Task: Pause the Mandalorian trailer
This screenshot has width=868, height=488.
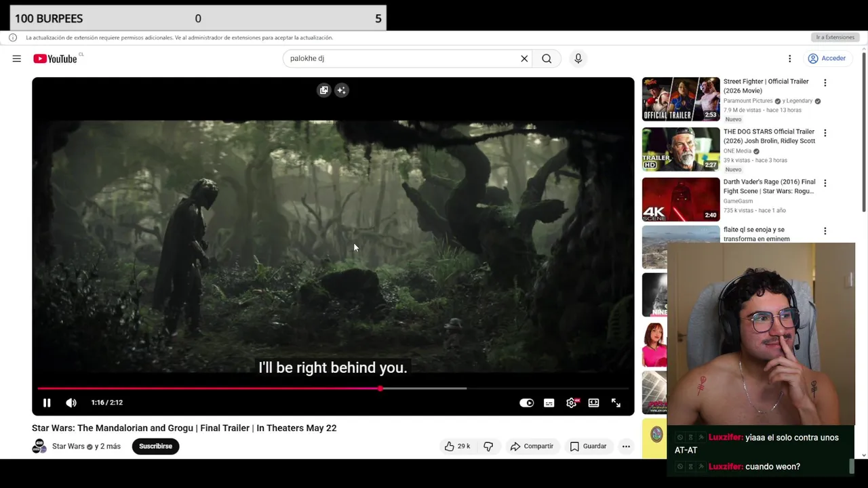Action: (x=47, y=403)
